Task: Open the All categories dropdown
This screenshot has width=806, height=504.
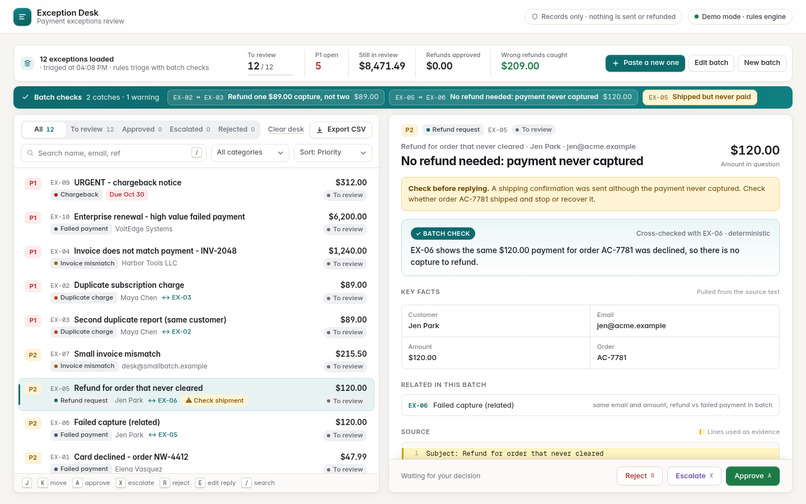Action: pyautogui.click(x=250, y=153)
